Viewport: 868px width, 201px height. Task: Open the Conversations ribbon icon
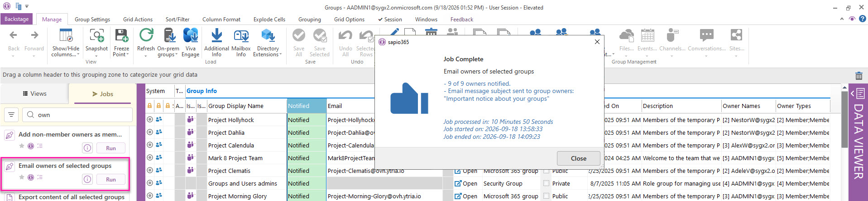point(706,35)
